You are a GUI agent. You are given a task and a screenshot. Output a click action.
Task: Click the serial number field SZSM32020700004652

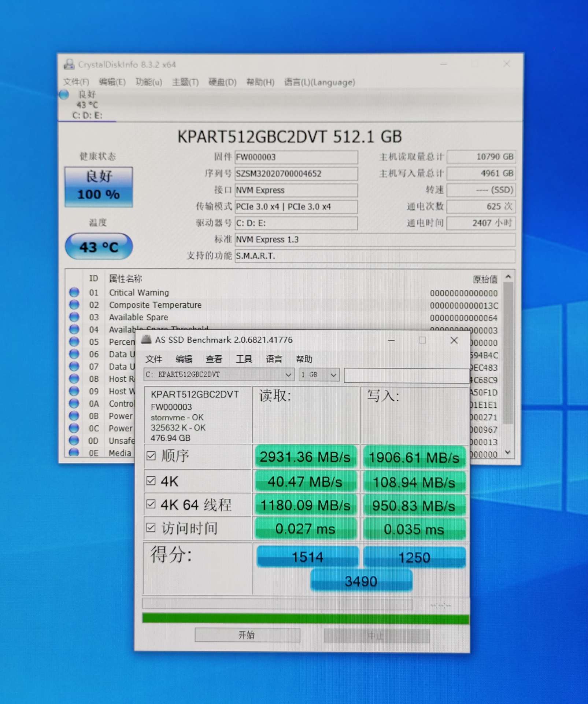pos(296,173)
